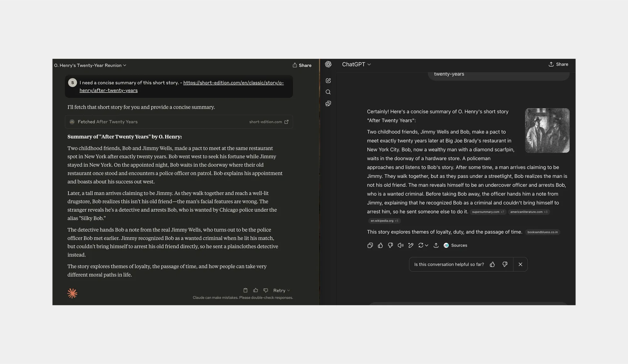Dismiss the conversation helpful prompt
Viewport: 628px width, 364px height.
point(520,264)
